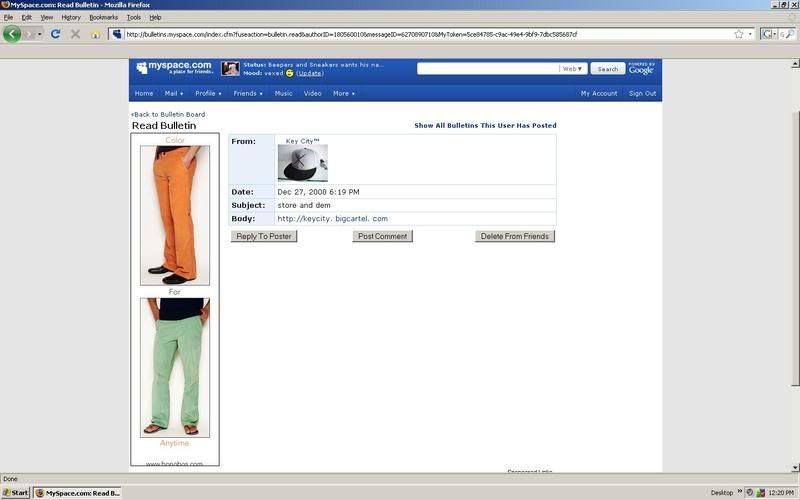The width and height of the screenshot is (800, 500).
Task: Open the History menu
Action: tap(71, 17)
